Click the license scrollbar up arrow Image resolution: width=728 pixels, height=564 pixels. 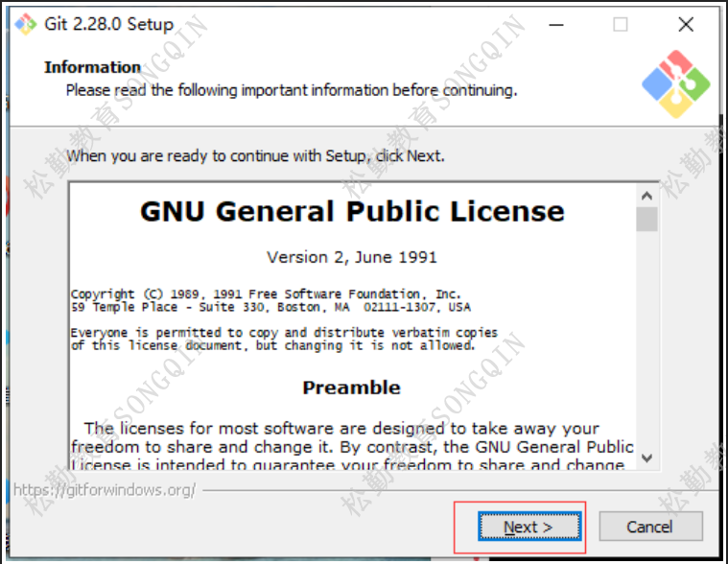(646, 196)
